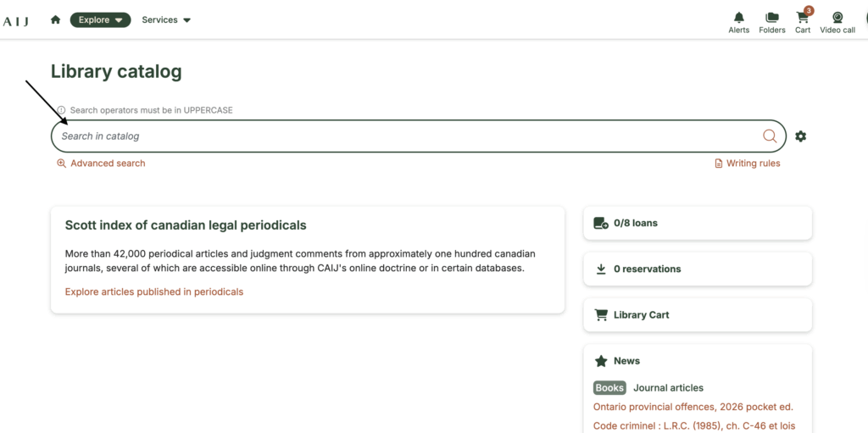Switch to Journal articles news tab
This screenshot has width=868, height=433.
(668, 388)
